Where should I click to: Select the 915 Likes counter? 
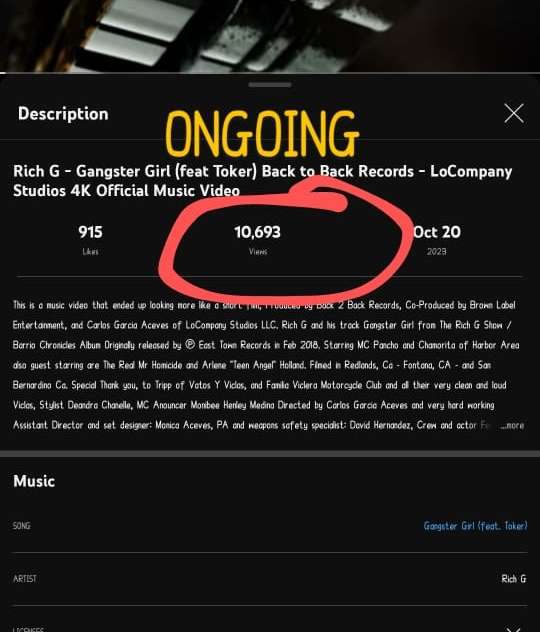coord(90,239)
